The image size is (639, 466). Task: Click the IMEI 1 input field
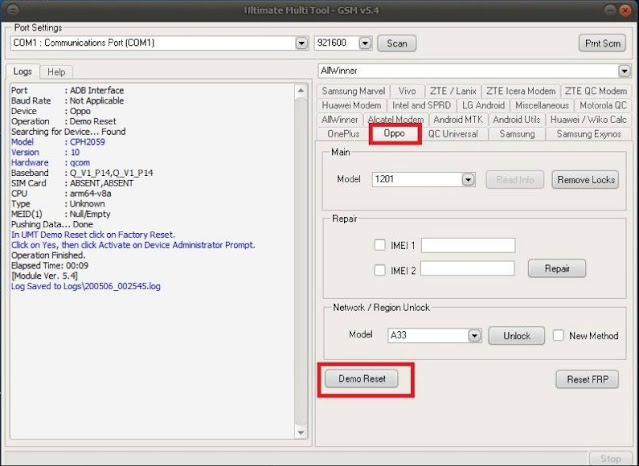(468, 245)
